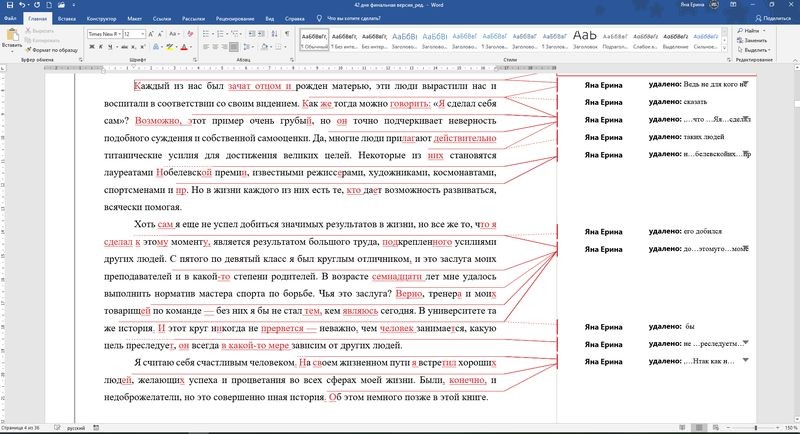The height and width of the screenshot is (434, 800).
Task: Toggle strikethrough (abc) formatting
Action: tap(124, 47)
